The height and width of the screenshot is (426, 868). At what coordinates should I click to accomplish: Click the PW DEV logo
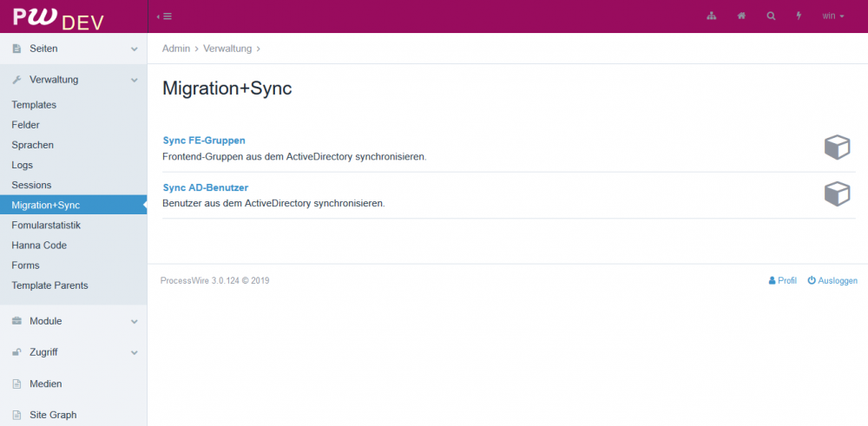58,16
